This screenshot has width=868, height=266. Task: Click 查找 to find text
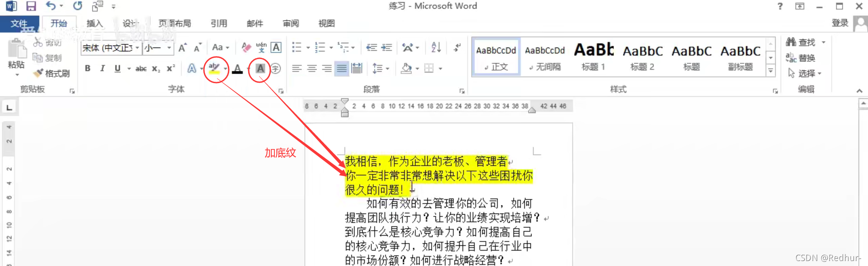(x=806, y=42)
